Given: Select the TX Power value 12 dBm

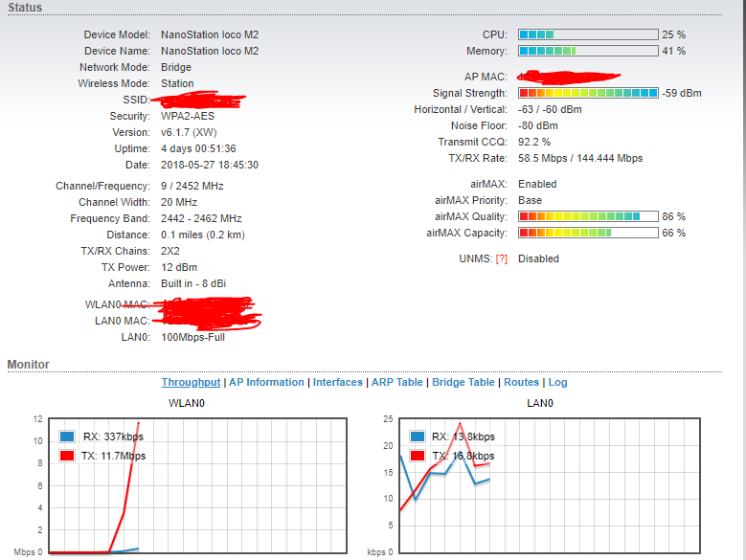Looking at the screenshot, I should pos(179,267).
